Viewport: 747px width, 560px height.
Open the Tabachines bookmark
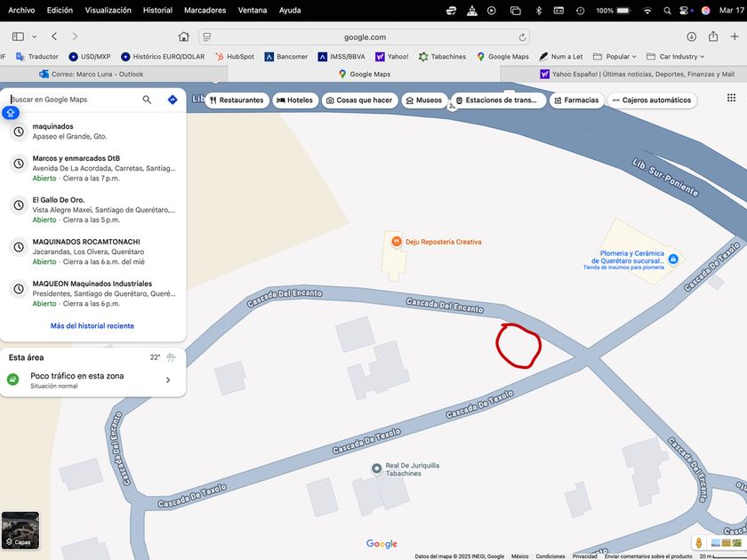click(x=443, y=56)
